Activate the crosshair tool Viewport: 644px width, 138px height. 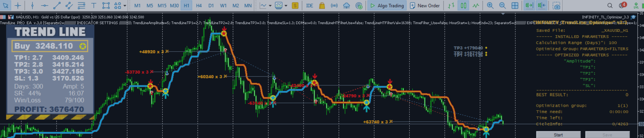pyautogui.click(x=18, y=6)
